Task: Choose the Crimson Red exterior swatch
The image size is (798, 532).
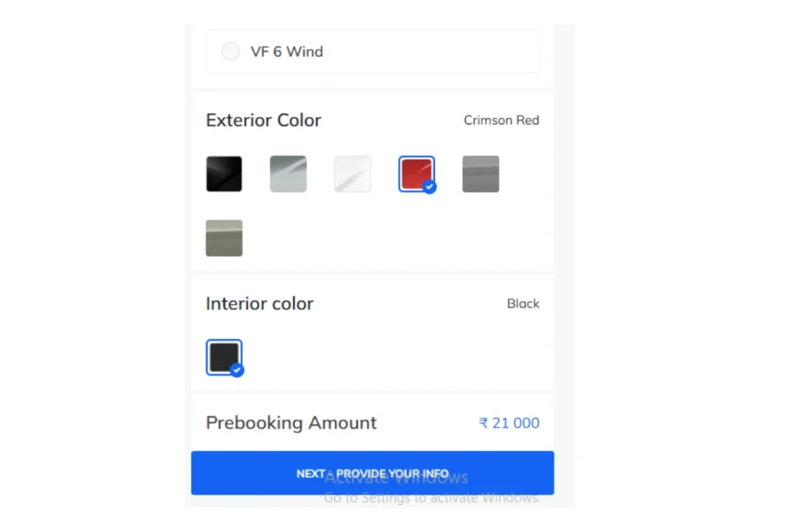Action: (x=416, y=174)
